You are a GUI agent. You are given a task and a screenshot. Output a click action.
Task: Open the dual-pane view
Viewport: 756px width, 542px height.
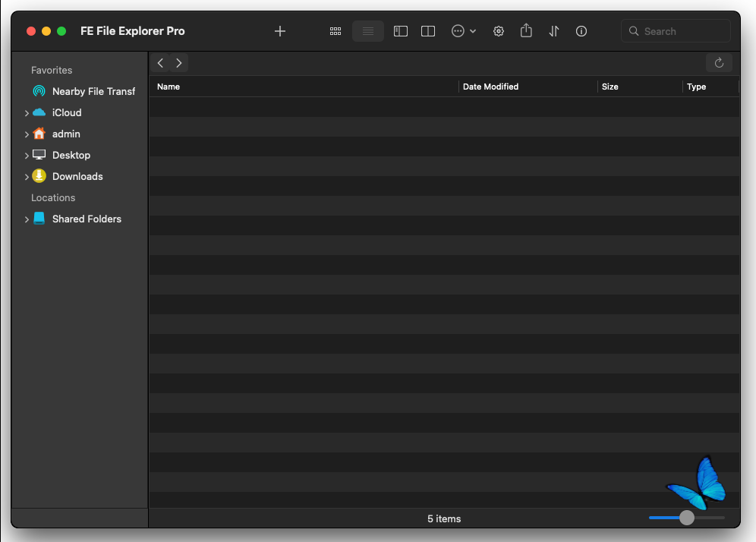[428, 31]
